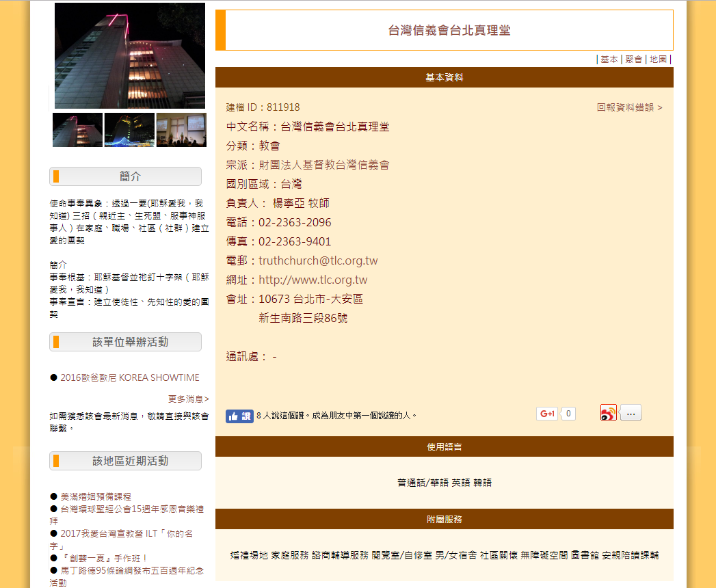Screen dimensions: 716x588
Task: Click the Google +1 button
Action: pos(546,414)
